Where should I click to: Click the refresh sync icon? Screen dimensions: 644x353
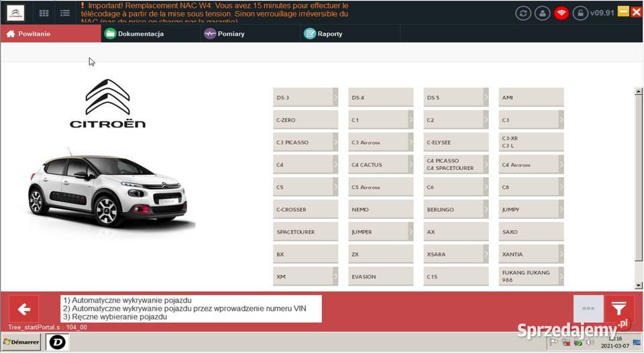pos(523,13)
